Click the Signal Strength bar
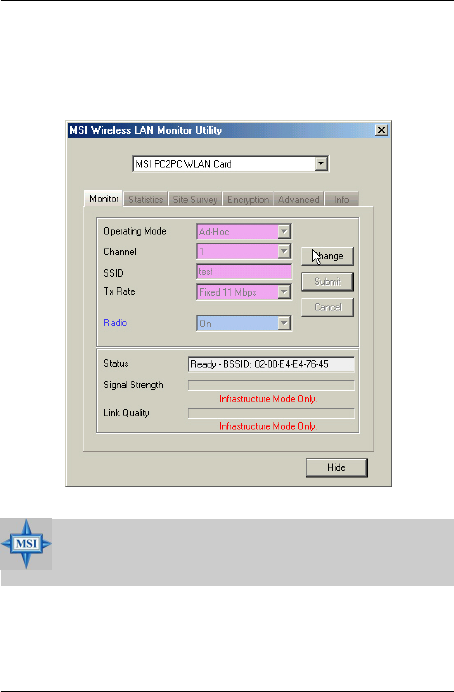Viewport: 454px width, 692px height. pos(271,385)
